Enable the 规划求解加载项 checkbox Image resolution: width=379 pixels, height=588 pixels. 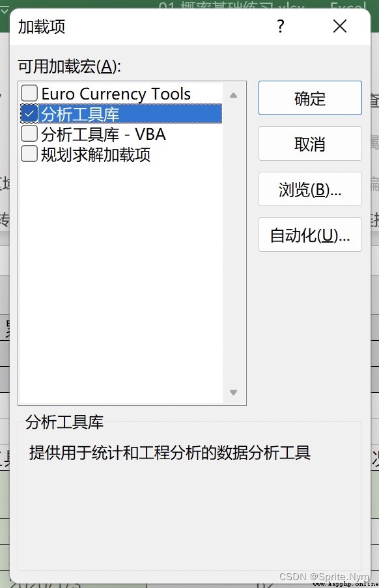point(29,154)
